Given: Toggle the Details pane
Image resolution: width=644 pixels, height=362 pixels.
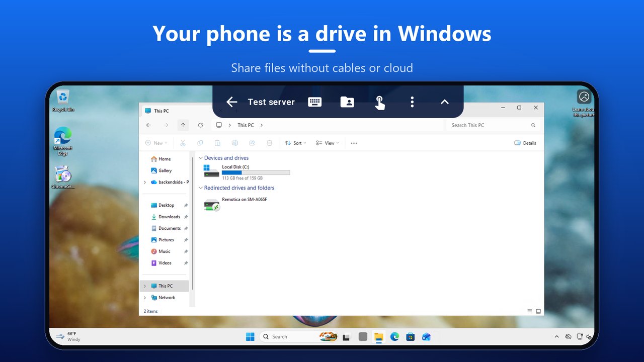Looking at the screenshot, I should (525, 143).
